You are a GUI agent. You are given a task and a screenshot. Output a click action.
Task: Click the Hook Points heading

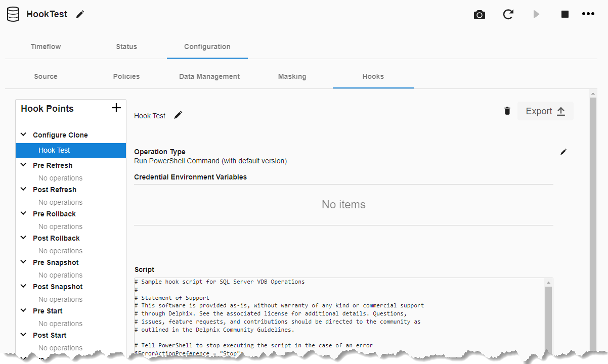[x=47, y=109]
